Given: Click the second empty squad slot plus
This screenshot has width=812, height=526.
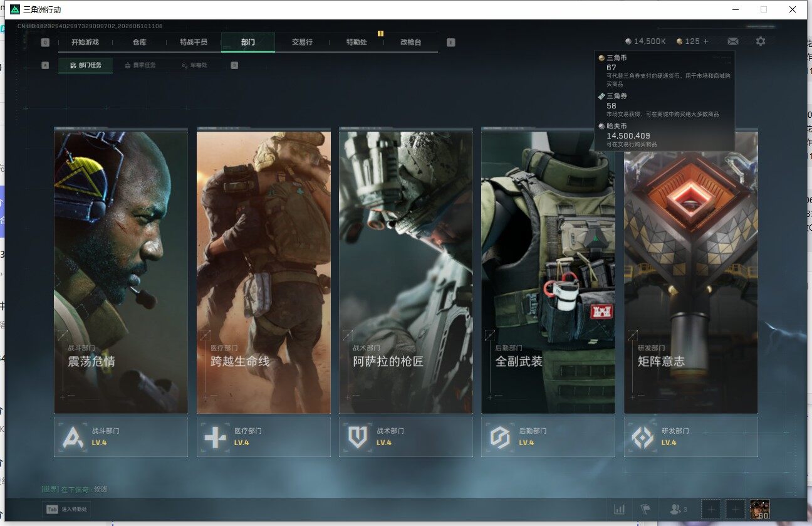Looking at the screenshot, I should click(735, 509).
